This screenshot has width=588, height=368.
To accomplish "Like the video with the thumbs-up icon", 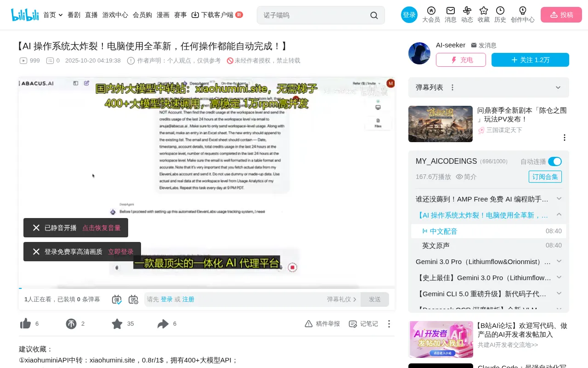I will tap(26, 324).
